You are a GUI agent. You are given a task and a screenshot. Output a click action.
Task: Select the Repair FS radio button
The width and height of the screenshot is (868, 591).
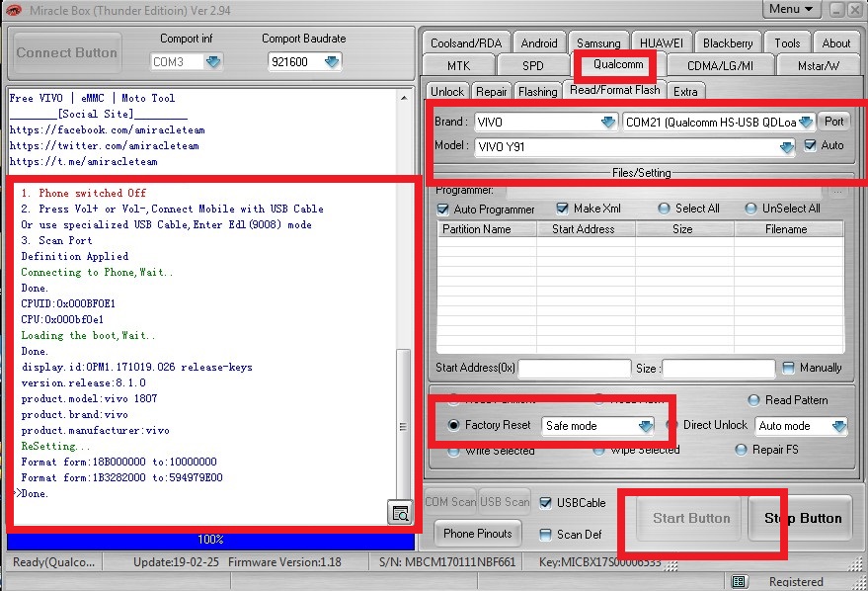[741, 450]
